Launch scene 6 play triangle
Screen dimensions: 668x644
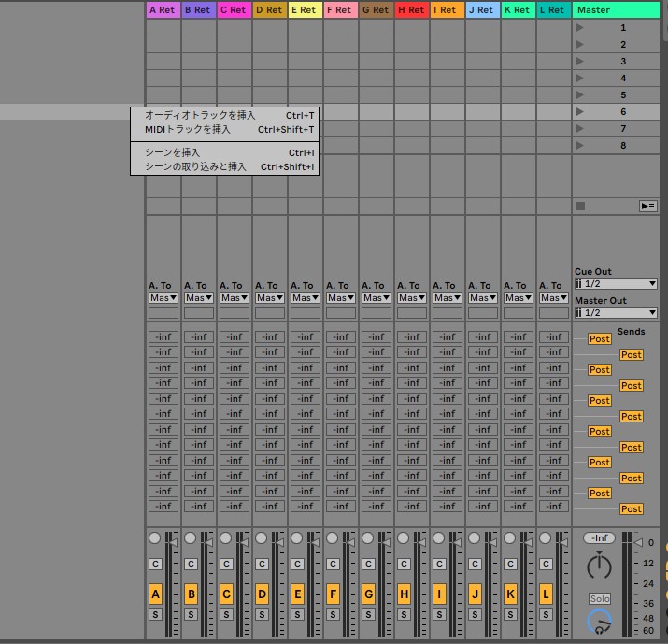(580, 111)
